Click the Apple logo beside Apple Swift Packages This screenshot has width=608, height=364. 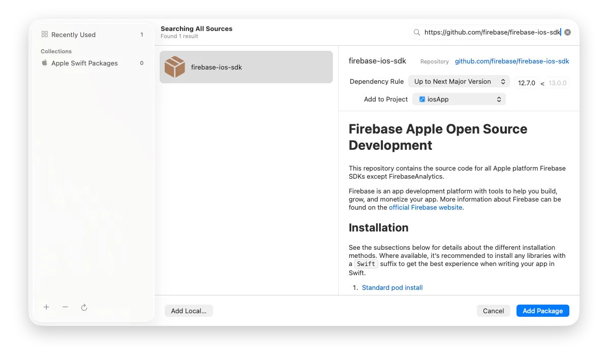(45, 63)
